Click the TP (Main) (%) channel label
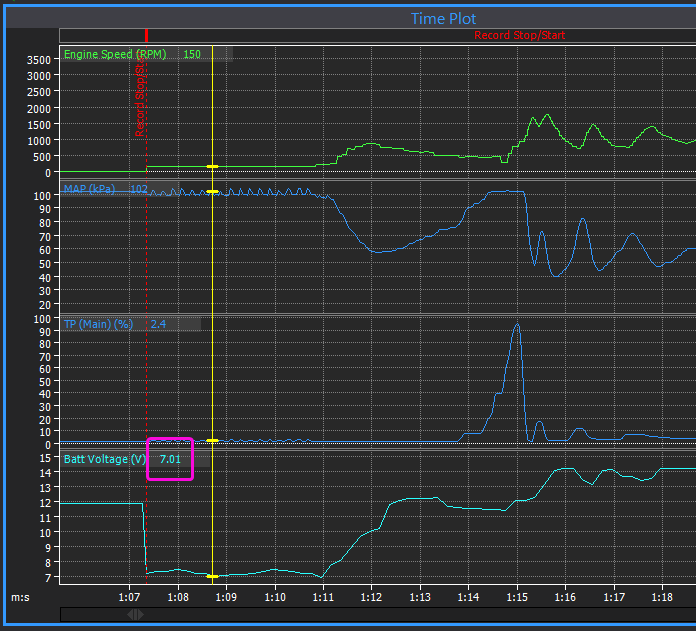Screen dimensions: 696x631 pyautogui.click(x=99, y=324)
